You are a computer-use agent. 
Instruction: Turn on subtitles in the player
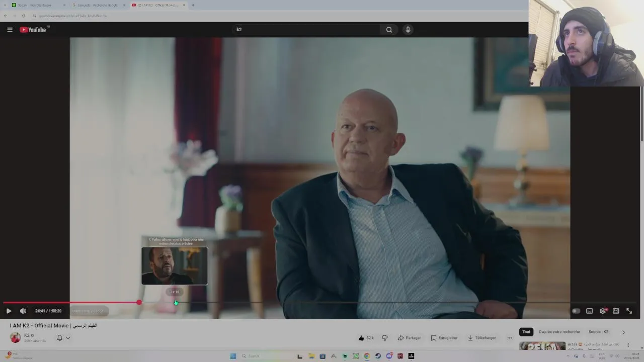[x=589, y=311]
